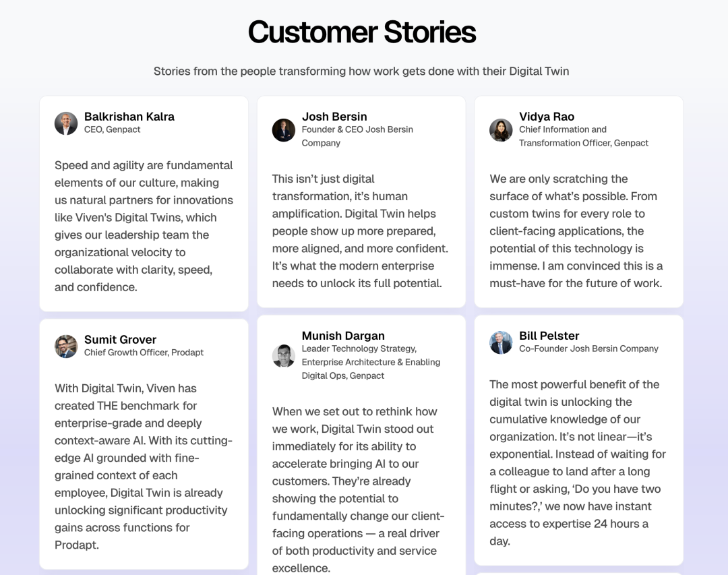The width and height of the screenshot is (728, 575).
Task: Click the "Stories from the people" subtitle
Action: coord(361,71)
